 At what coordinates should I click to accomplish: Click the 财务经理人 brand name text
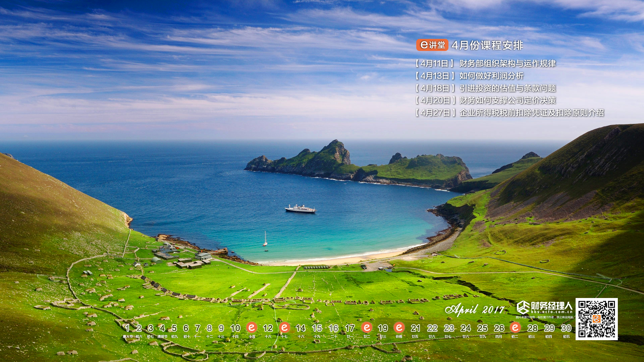pos(552,305)
